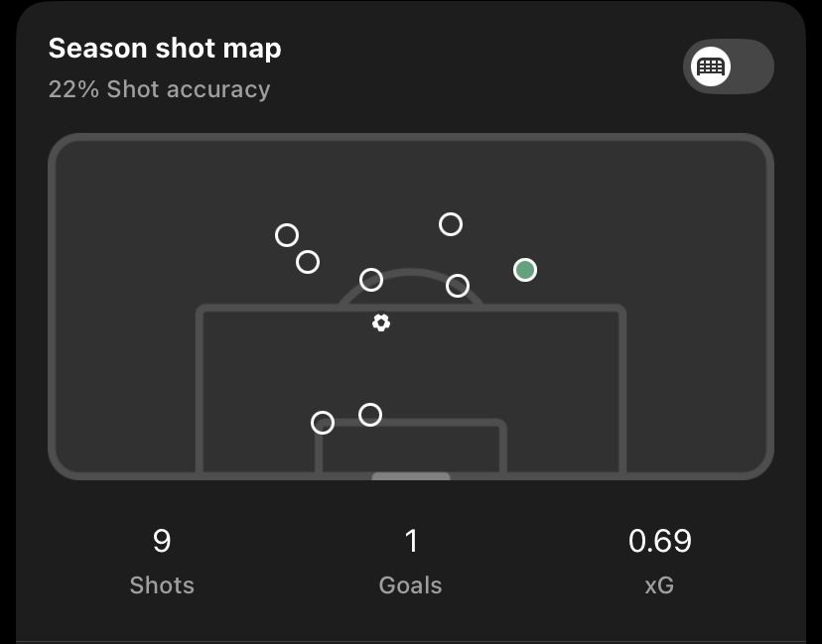Click the goal net icon on the switch knob
This screenshot has height=644, width=822.
[712, 67]
